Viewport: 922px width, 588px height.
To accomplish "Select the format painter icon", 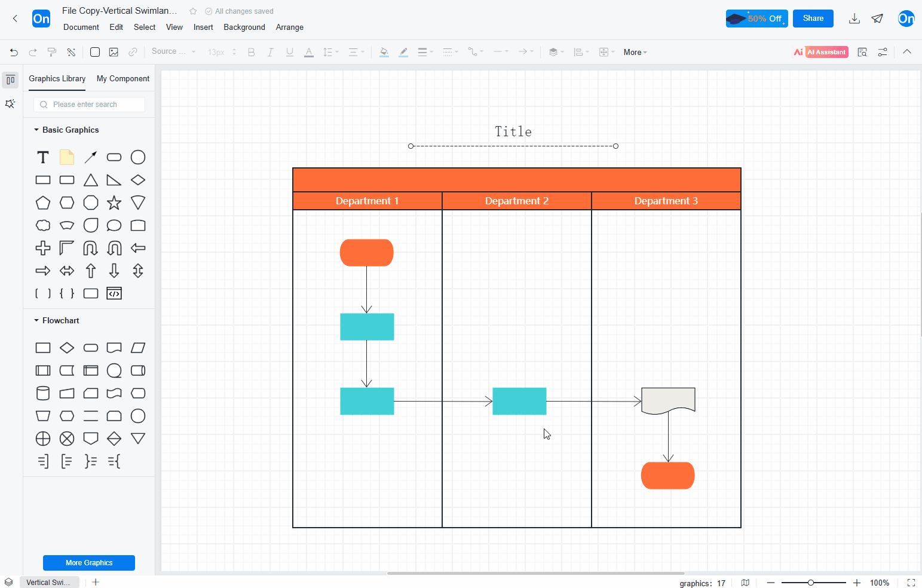I will [x=52, y=53].
